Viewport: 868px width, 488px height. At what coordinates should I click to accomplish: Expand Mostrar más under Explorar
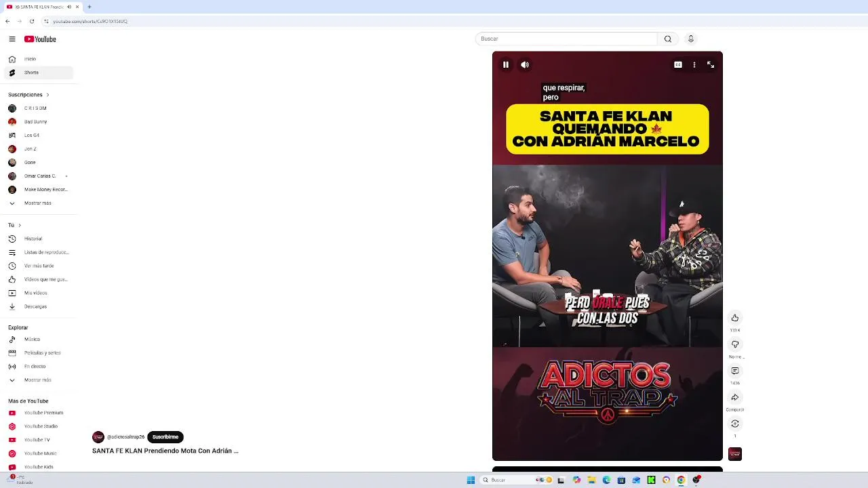(39, 380)
